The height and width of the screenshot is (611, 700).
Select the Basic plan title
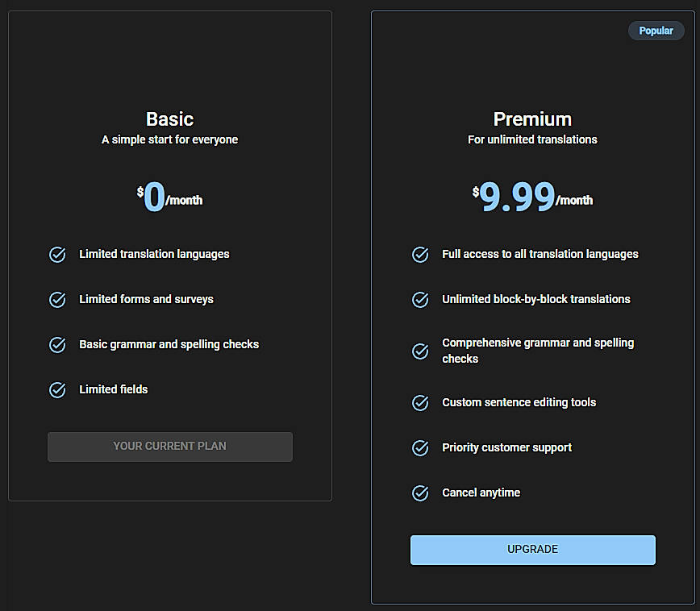[x=169, y=119]
